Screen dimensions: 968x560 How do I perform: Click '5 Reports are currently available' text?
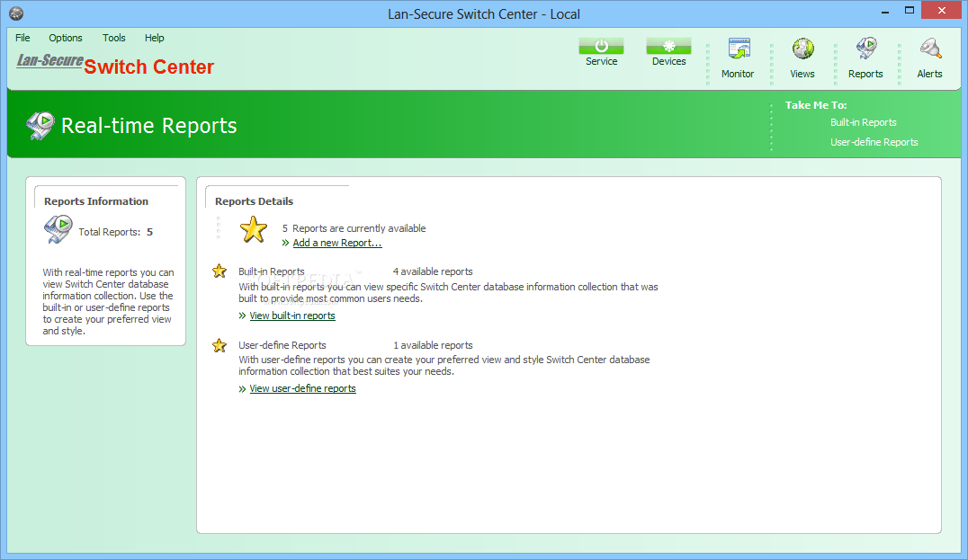pos(354,228)
